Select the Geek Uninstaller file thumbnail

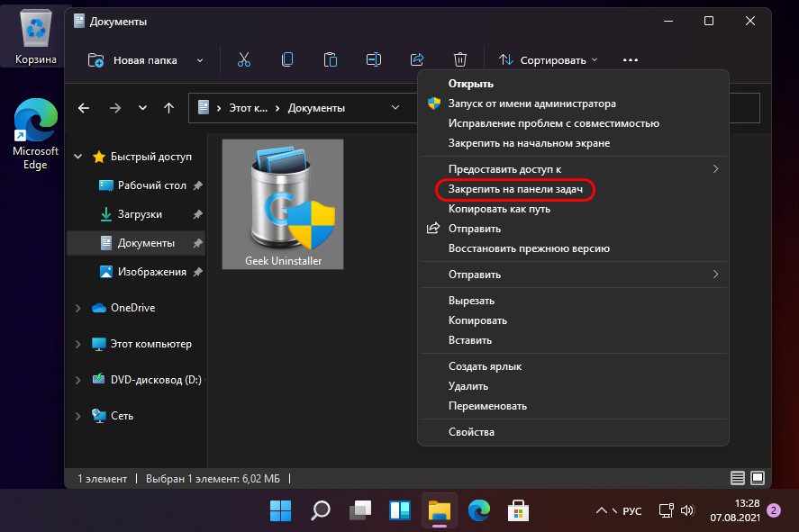click(x=283, y=204)
